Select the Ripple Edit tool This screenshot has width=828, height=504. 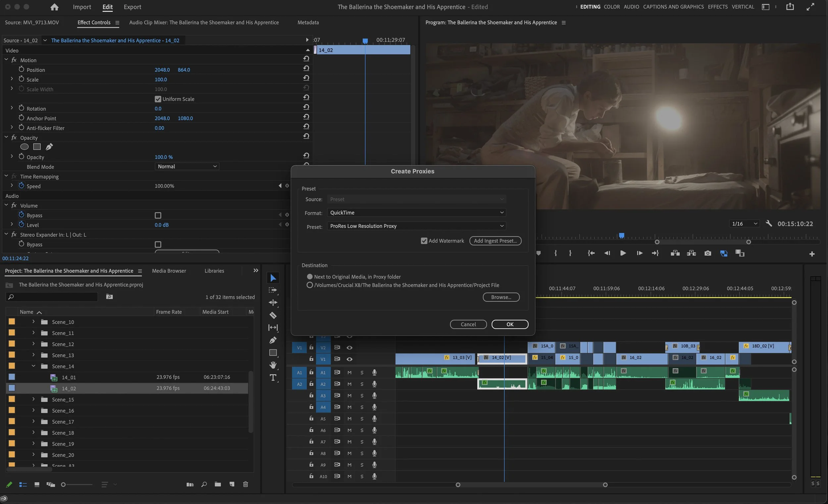(x=273, y=302)
